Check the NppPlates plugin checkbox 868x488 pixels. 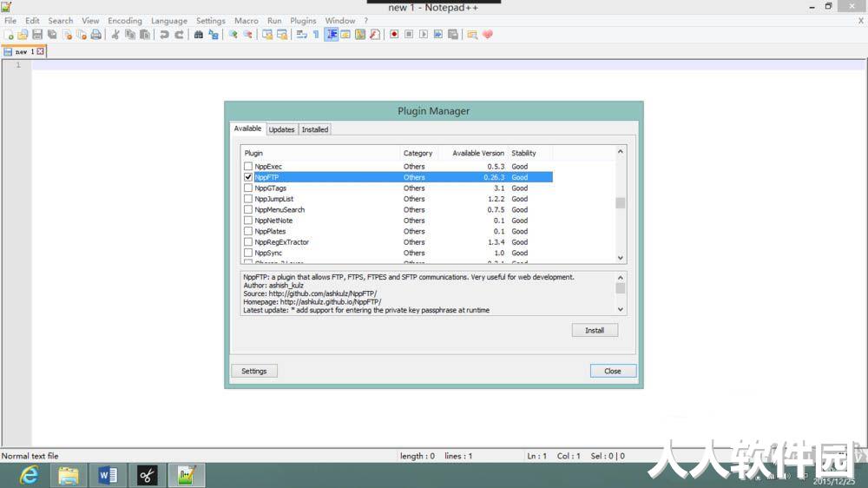[248, 231]
